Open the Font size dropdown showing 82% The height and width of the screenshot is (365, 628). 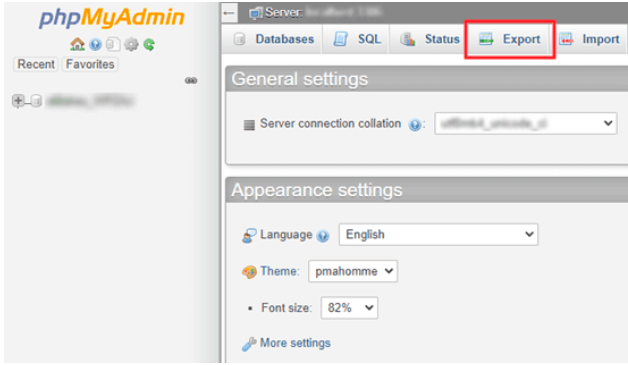[349, 308]
